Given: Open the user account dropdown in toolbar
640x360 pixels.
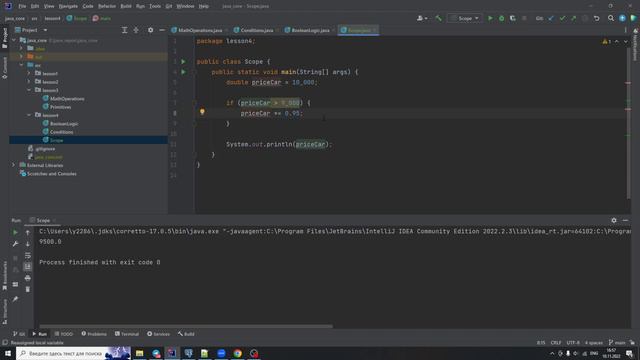Looking at the screenshot, I should 422,18.
